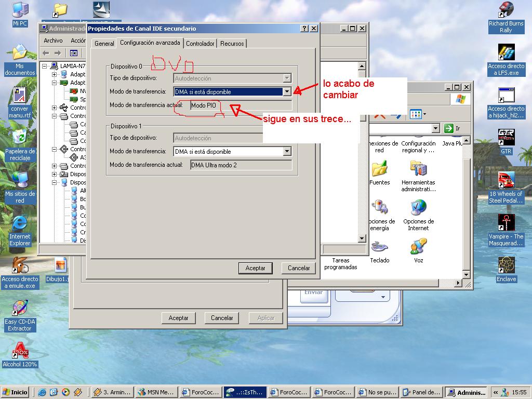Open Dispositivo 0 transfer mode dropdown
This screenshot has width=532, height=399.
287,92
